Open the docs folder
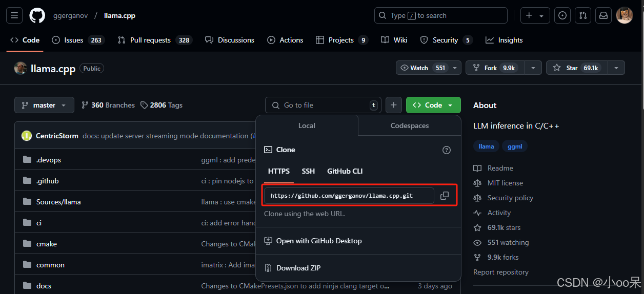 tap(44, 286)
